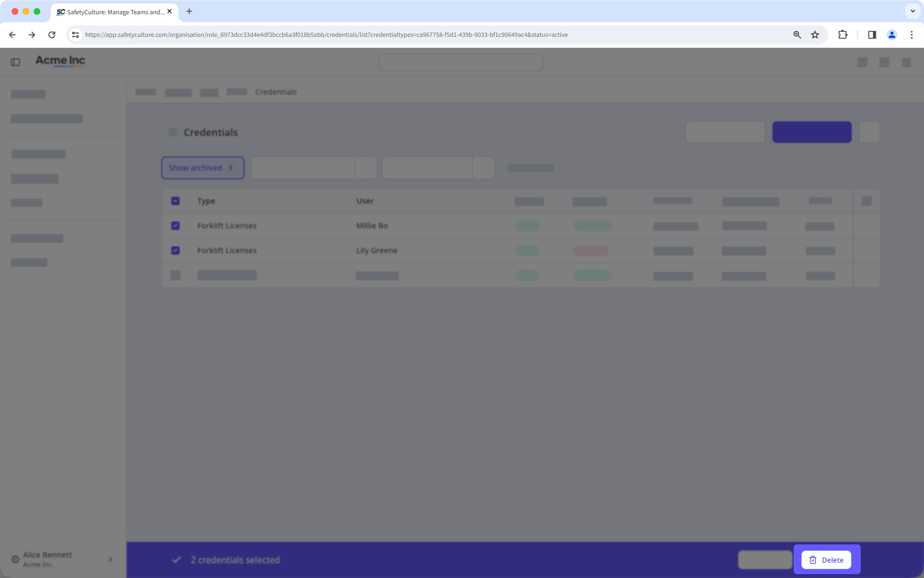Open the browser extensions puzzle icon
The width and height of the screenshot is (924, 578).
click(x=843, y=35)
